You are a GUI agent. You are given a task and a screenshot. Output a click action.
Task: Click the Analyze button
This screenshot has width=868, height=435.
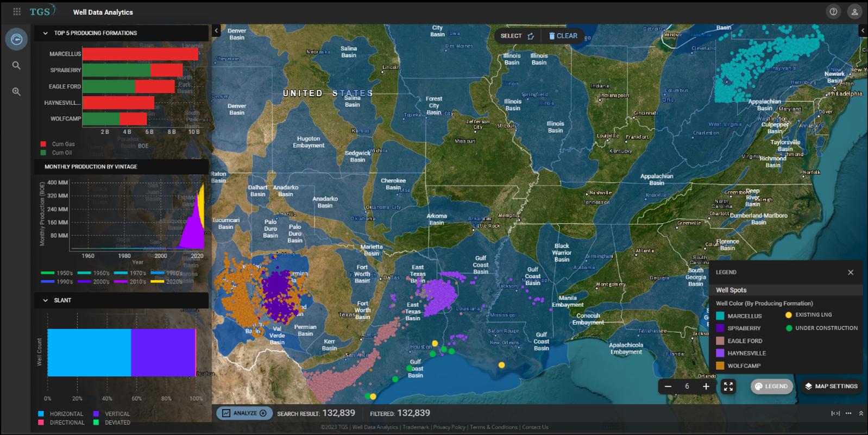244,413
